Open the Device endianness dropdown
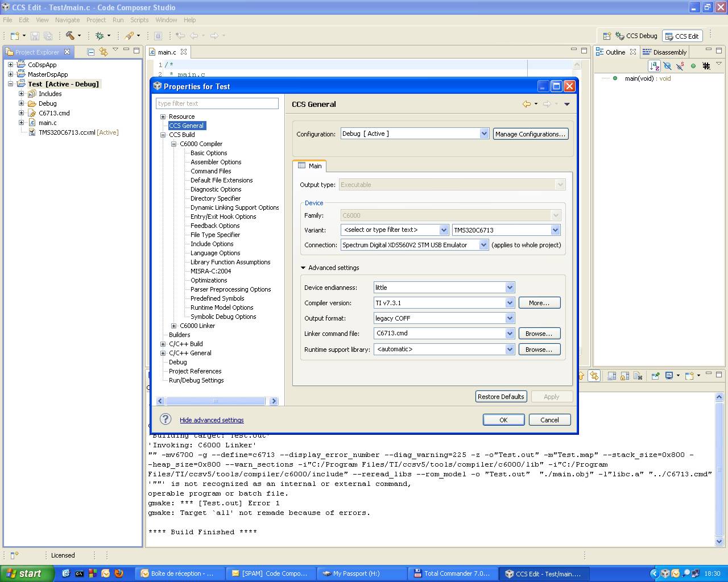 (510, 287)
